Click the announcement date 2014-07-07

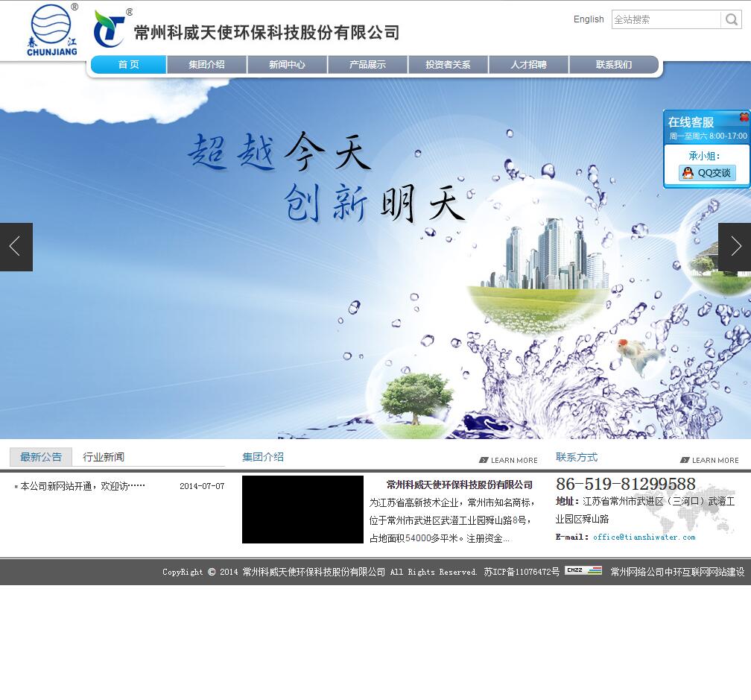[x=202, y=486]
